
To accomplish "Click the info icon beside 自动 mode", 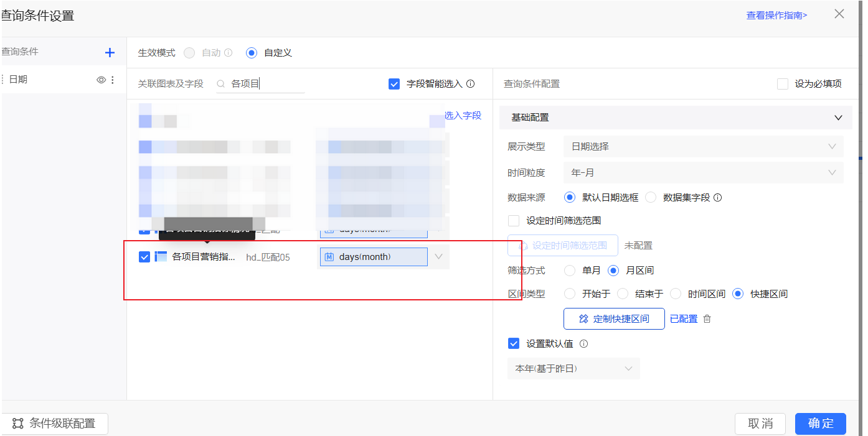I will (x=229, y=53).
